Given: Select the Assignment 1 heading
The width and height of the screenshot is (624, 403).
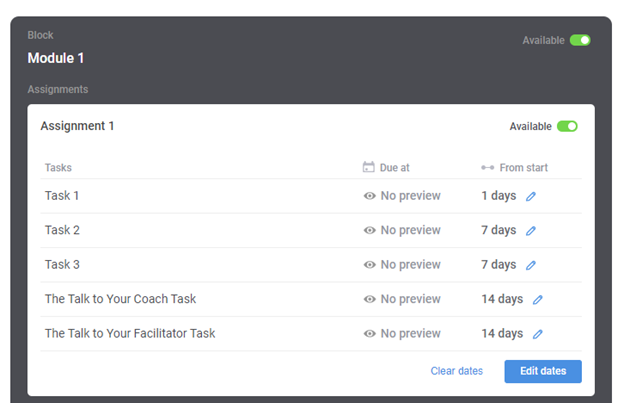Looking at the screenshot, I should tap(77, 126).
